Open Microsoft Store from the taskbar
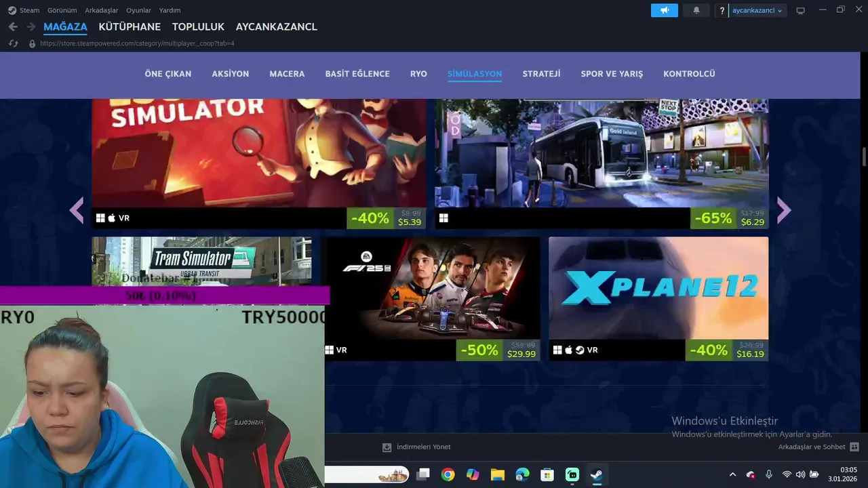Viewport: 868px width, 488px height. click(547, 474)
